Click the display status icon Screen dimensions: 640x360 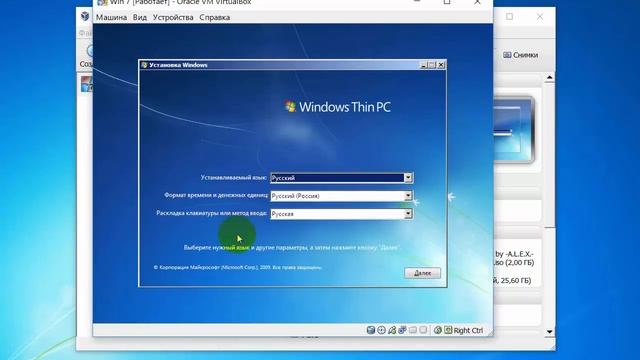pos(423,330)
